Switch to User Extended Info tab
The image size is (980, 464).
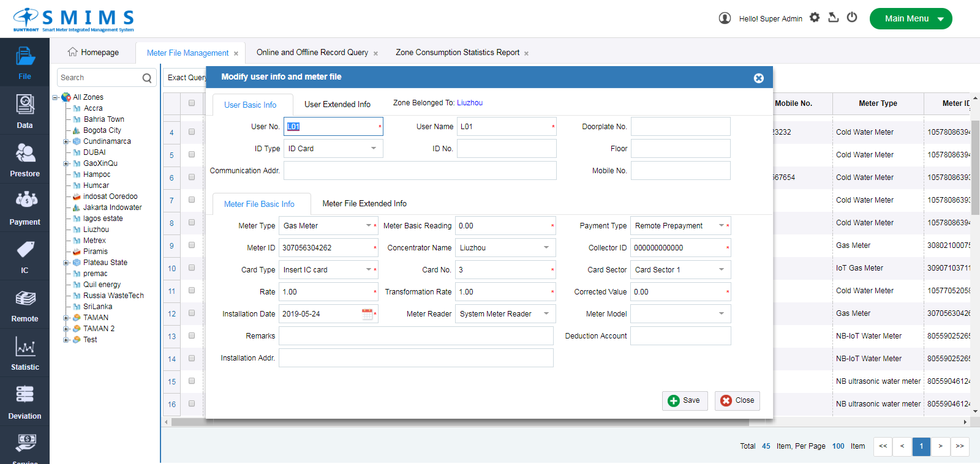[337, 105]
